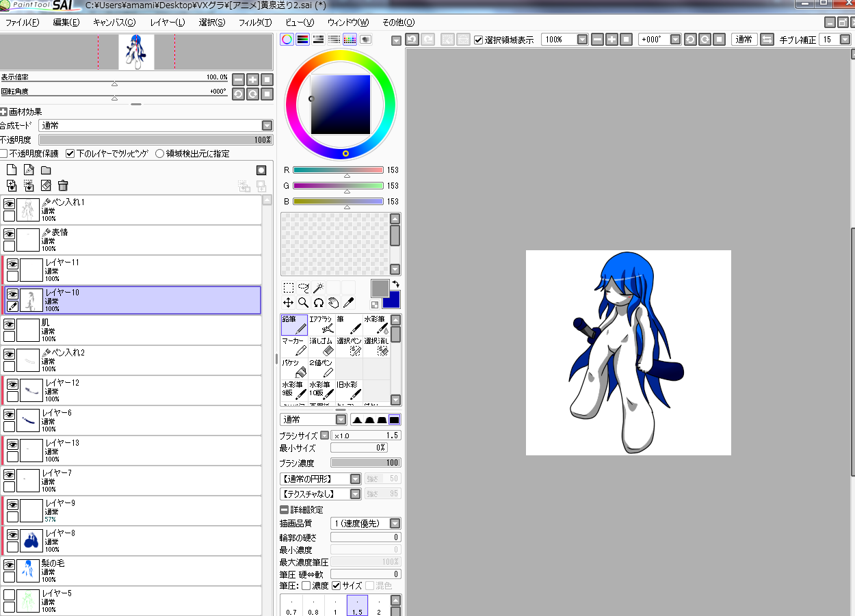Toggle the 不透明度保護 checkbox
Viewport: 855px width, 616px height.
click(x=4, y=154)
